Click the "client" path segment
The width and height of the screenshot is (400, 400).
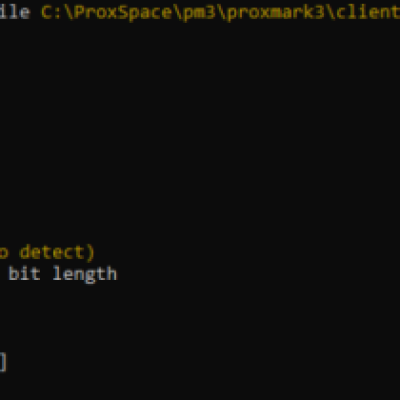[367, 12]
